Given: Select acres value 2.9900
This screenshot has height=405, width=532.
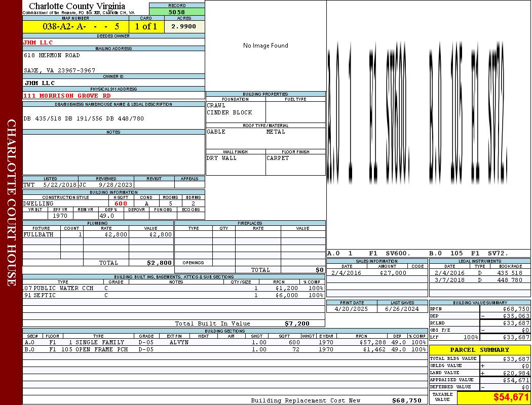Looking at the screenshot, I should pos(183,26).
